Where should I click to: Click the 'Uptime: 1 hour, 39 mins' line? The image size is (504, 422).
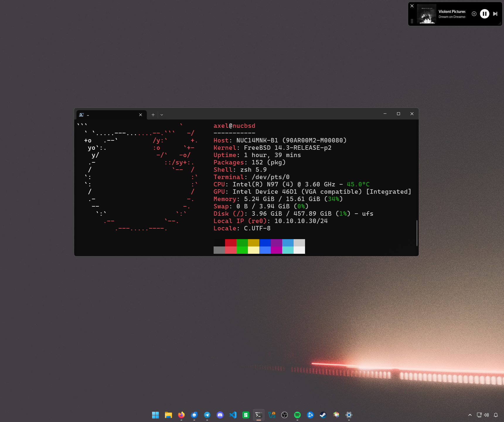257,155
